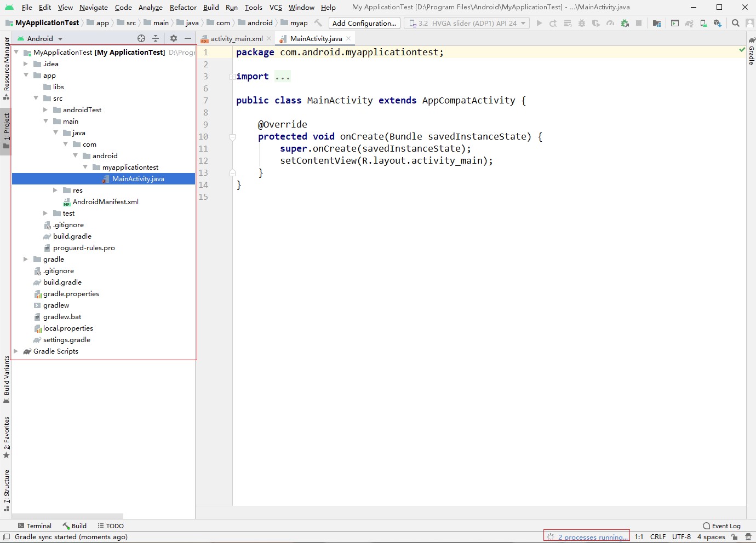756x543 pixels.
Task: Click the Profile app gauge icon
Action: point(610,23)
